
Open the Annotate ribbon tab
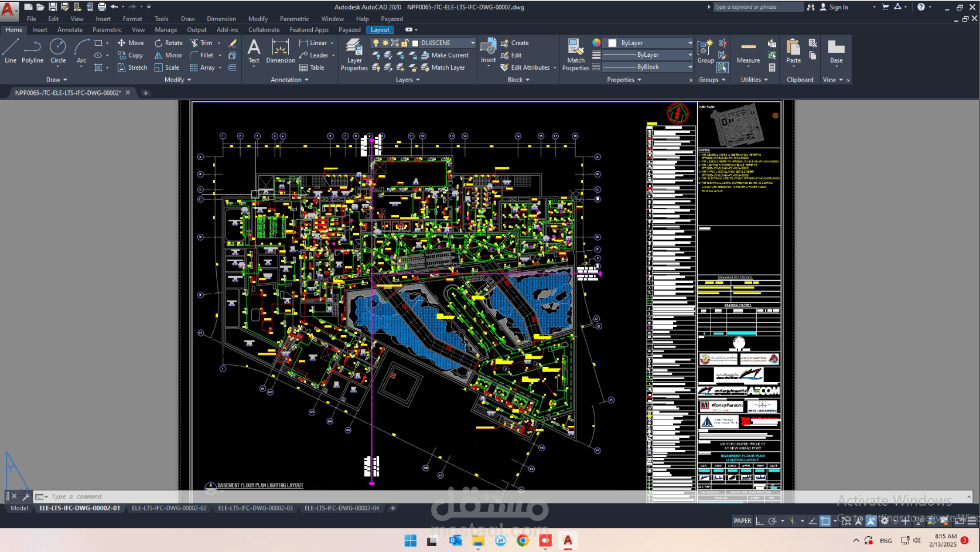(70, 30)
